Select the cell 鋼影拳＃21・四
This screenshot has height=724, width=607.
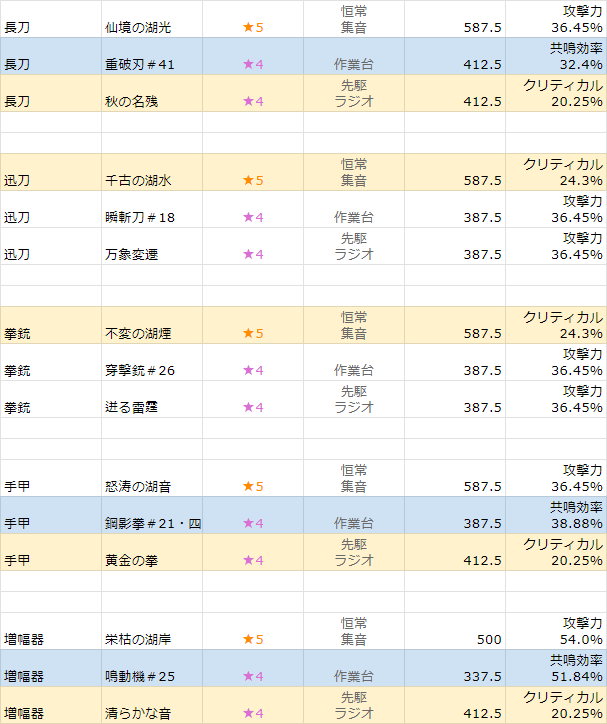pyautogui.click(x=152, y=515)
